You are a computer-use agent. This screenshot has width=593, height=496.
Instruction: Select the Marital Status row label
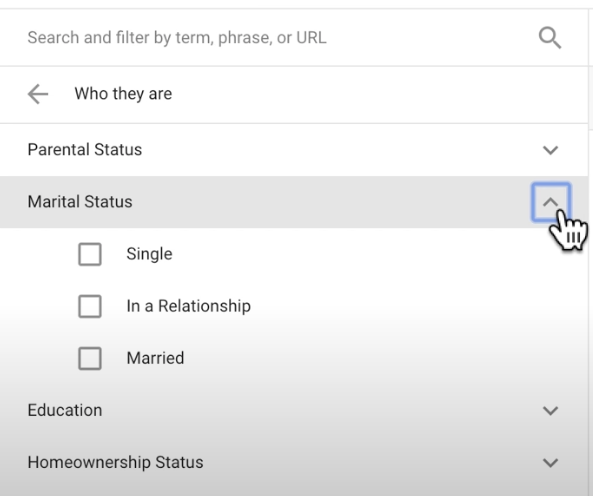click(x=80, y=202)
